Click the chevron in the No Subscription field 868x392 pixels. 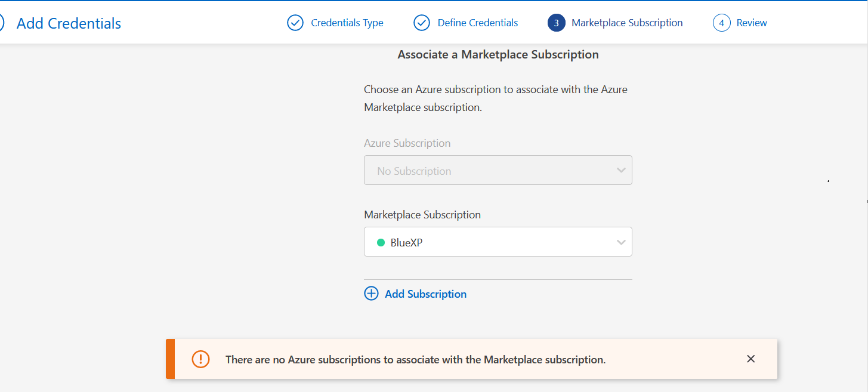point(621,171)
